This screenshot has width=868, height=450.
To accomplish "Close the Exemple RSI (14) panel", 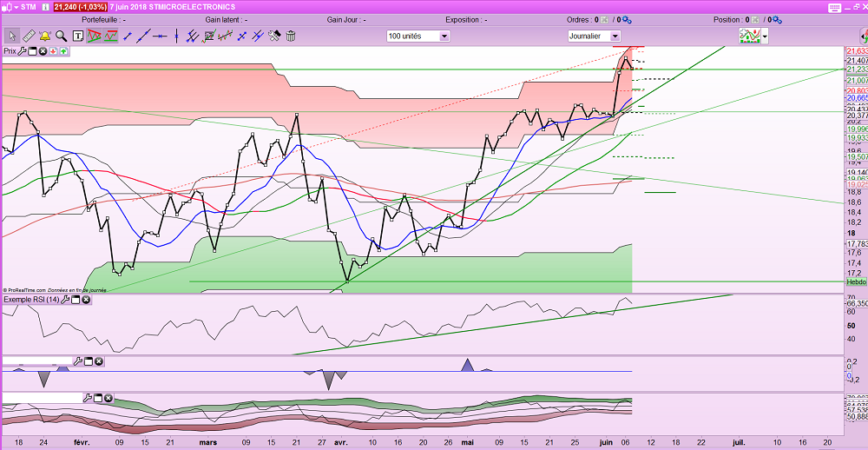I will (86, 299).
